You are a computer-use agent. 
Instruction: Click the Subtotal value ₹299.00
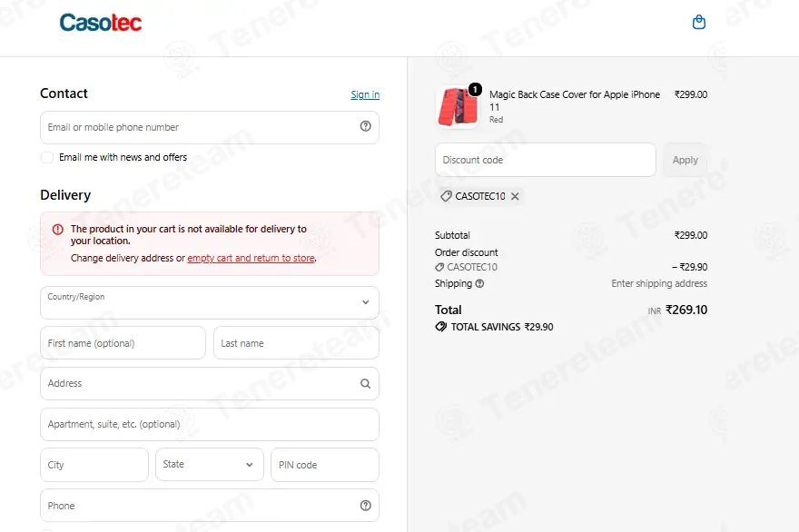690,235
